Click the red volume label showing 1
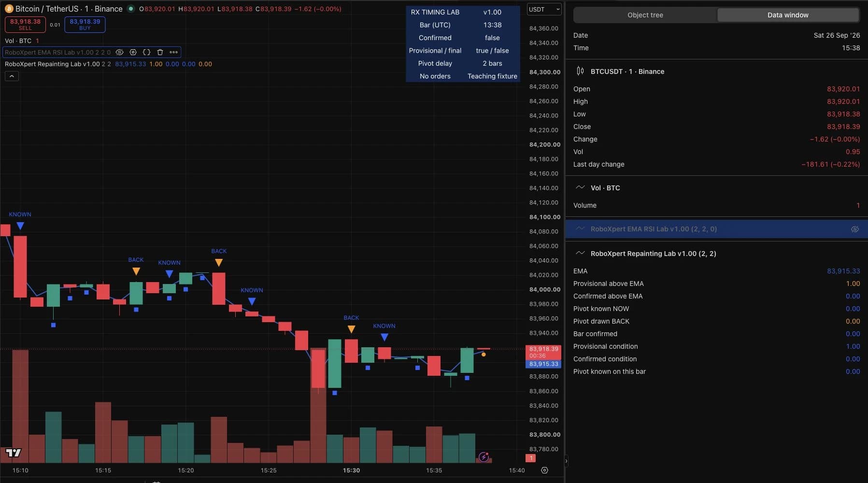The height and width of the screenshot is (483, 868). (x=530, y=458)
